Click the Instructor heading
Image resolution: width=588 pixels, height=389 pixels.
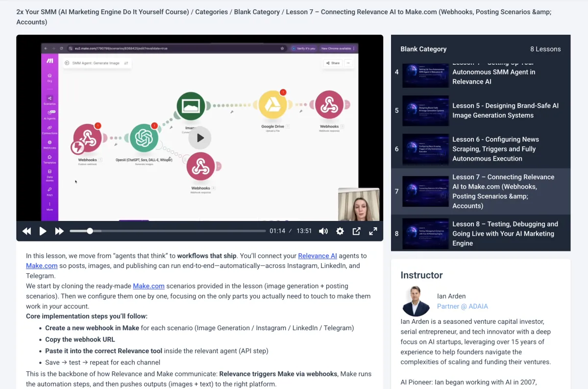tap(421, 275)
